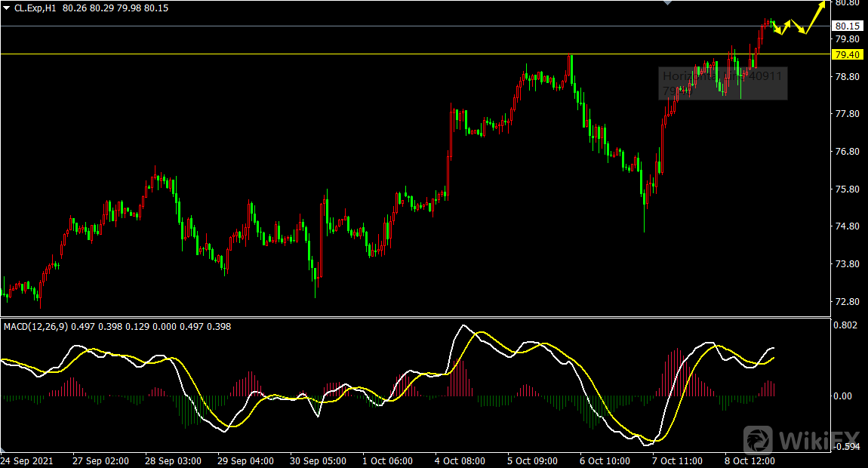Click the 0.802 MACD scale label
This screenshot has width=868, height=468.
click(x=845, y=325)
